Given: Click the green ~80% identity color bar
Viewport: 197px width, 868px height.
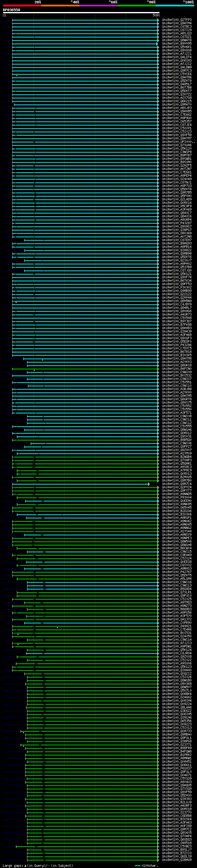Looking at the screenshot, I should (137, 6).
